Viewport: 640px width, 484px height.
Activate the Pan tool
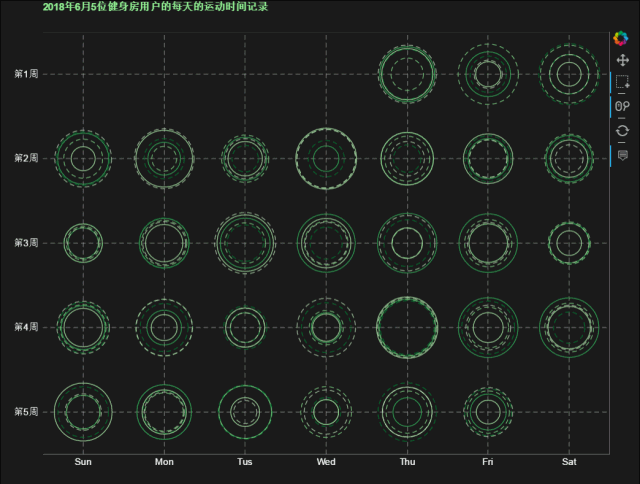pyautogui.click(x=622, y=60)
